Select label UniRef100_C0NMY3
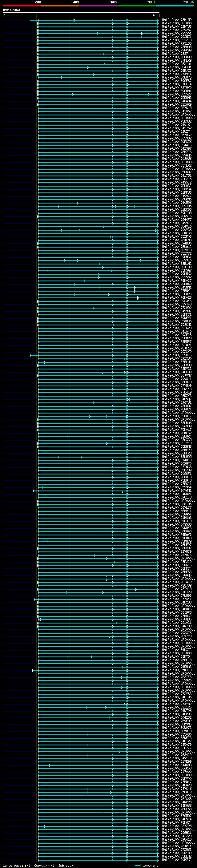This screenshot has height=868, width=197. (177, 528)
